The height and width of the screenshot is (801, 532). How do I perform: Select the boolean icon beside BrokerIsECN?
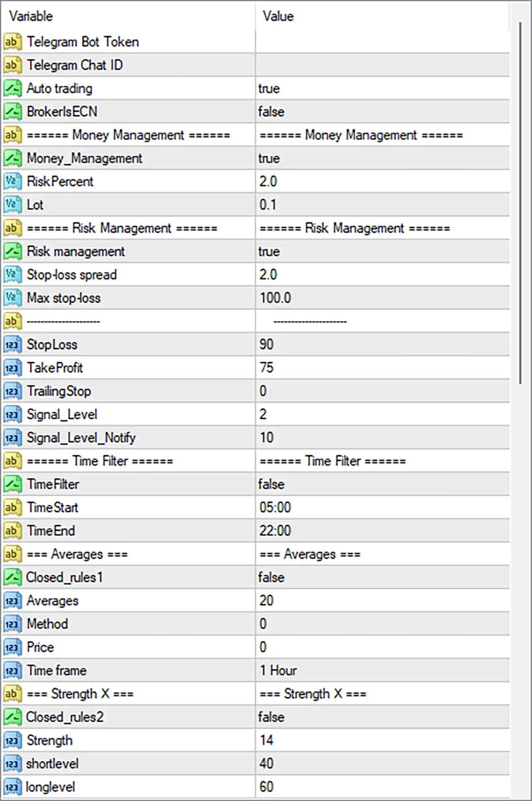[12, 112]
